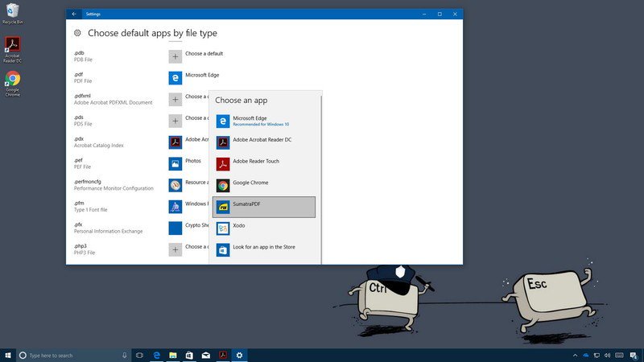Click the Store bag icon in the popup

click(x=223, y=249)
